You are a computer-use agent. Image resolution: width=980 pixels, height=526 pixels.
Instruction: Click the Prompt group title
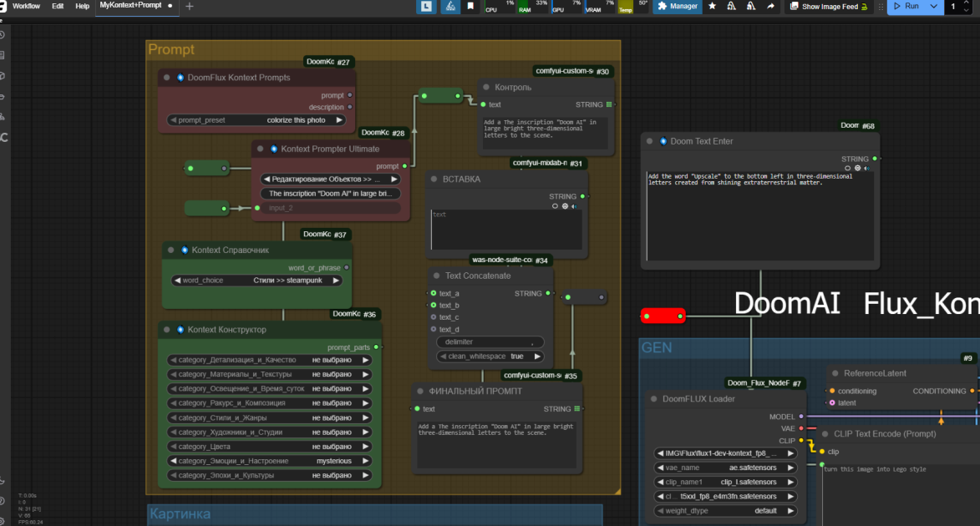(171, 49)
